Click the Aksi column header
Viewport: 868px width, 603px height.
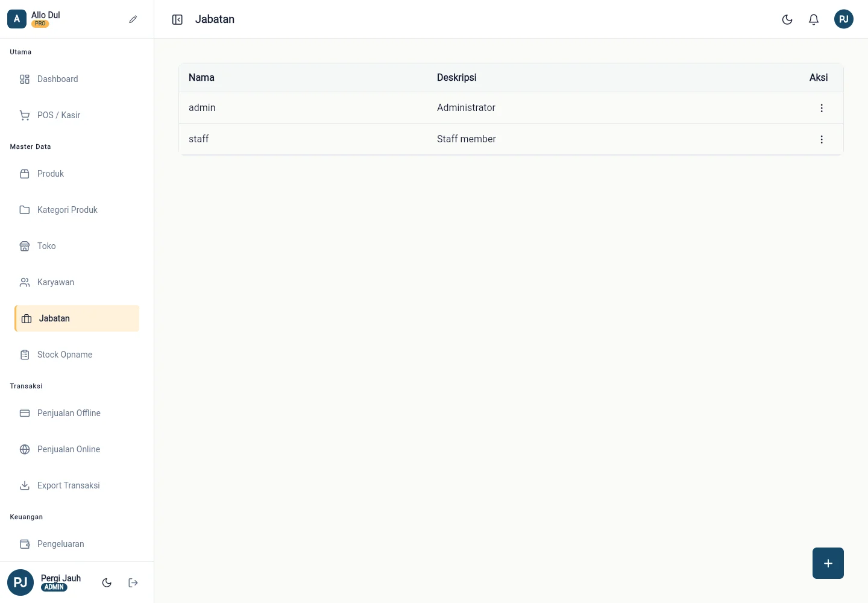tap(819, 78)
